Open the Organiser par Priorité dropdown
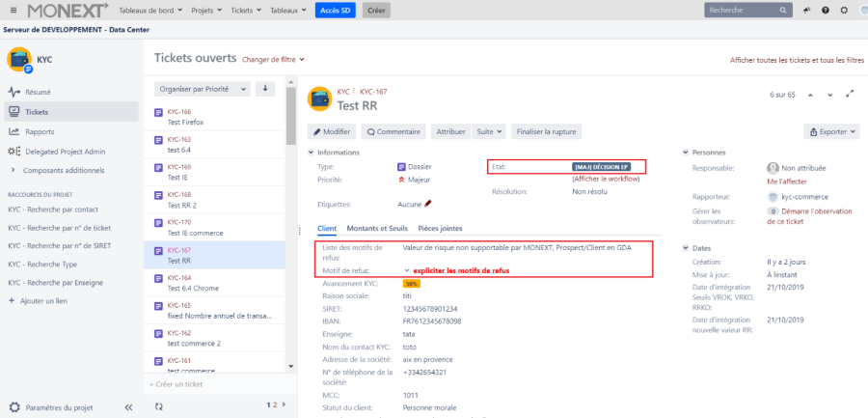 [x=202, y=89]
